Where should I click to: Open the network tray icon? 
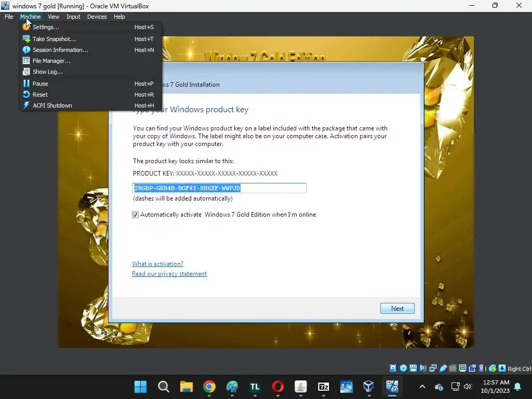point(455,387)
